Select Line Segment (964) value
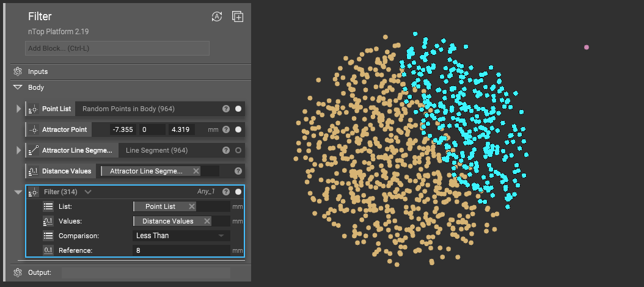Screen dimensions: 644x287 tap(156, 150)
